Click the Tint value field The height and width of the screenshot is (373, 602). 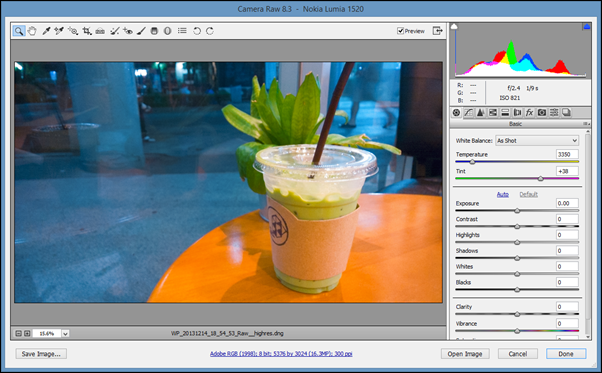(567, 171)
